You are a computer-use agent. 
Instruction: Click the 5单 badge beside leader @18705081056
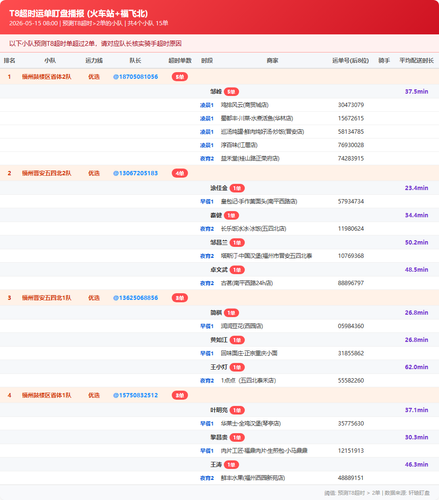point(180,77)
